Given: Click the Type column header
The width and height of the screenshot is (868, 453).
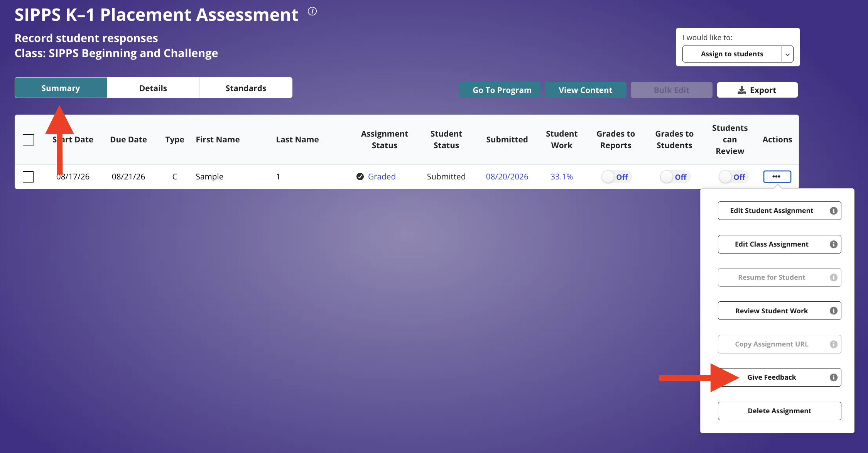Looking at the screenshot, I should (x=175, y=140).
